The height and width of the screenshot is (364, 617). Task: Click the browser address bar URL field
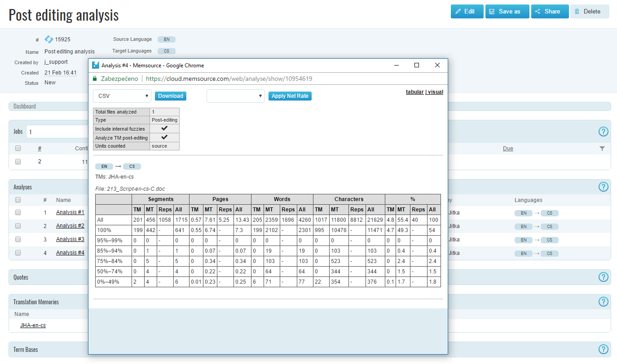225,78
